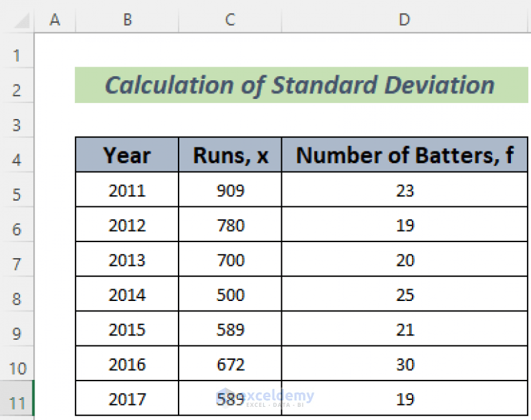Select the cell containing 2016
This screenshot has height=420, width=531.
click(x=127, y=364)
